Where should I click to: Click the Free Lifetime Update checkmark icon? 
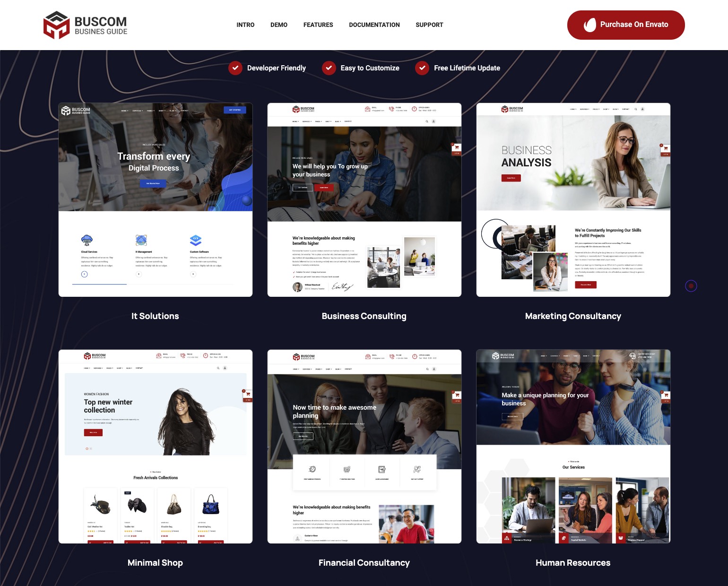tap(422, 68)
